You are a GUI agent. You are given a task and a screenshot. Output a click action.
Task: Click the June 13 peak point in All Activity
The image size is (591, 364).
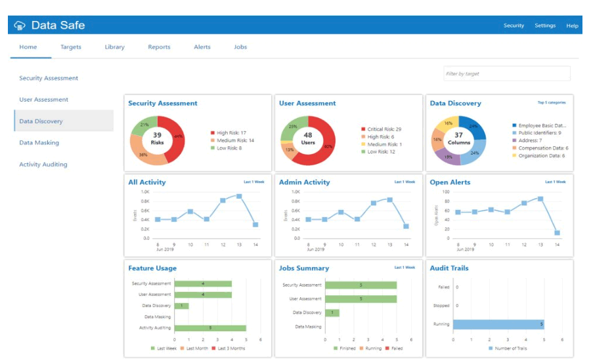coord(239,197)
